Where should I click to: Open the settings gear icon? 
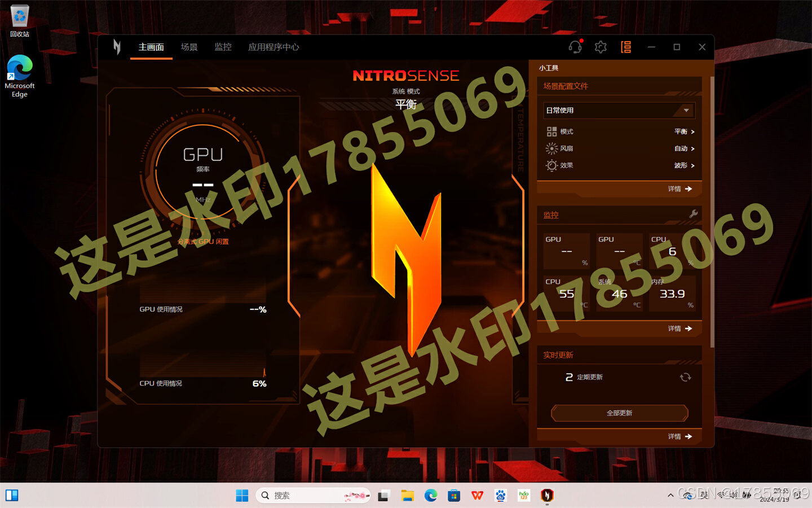tap(601, 47)
